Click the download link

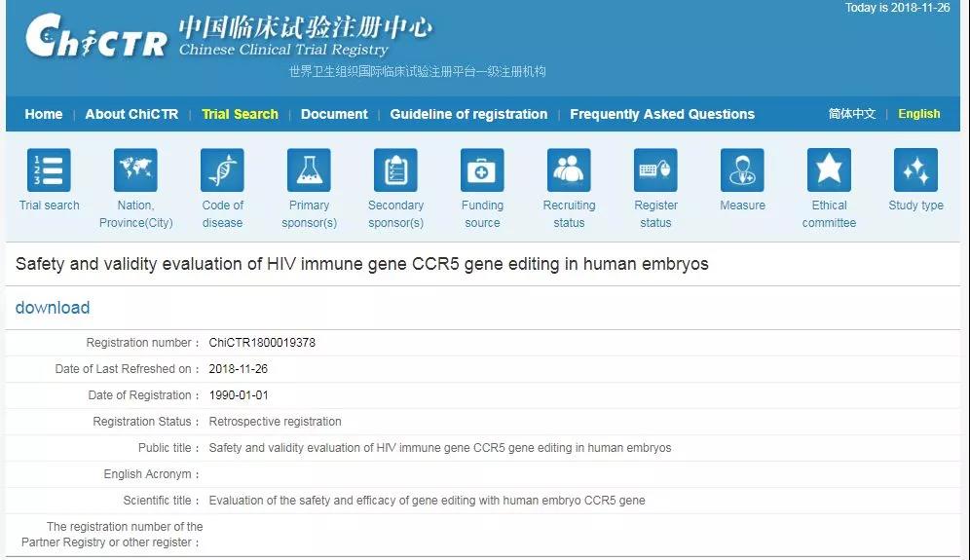pos(53,308)
